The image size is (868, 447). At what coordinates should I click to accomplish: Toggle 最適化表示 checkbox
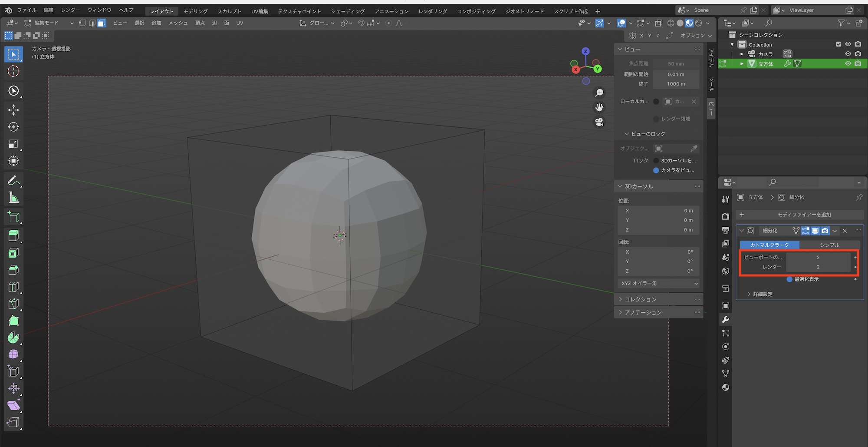pos(789,279)
